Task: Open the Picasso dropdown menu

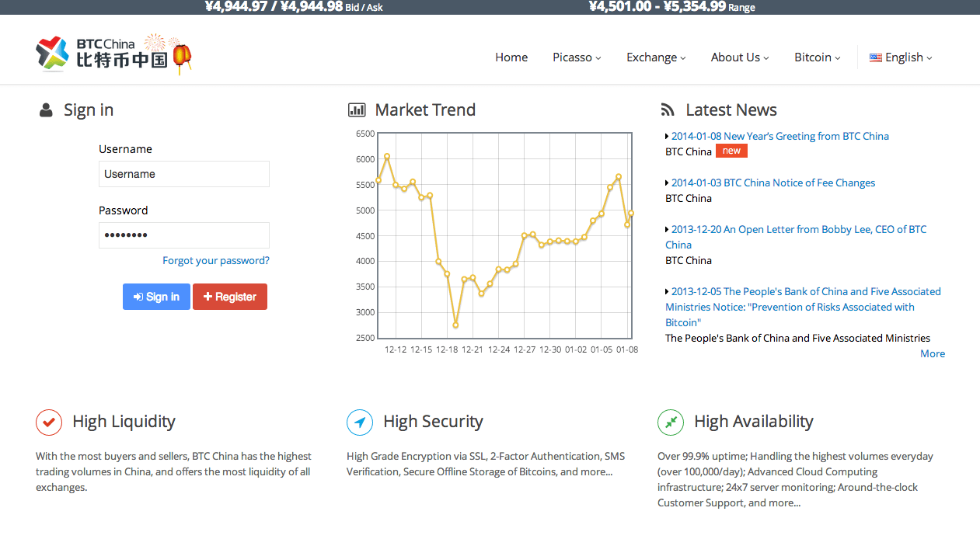Action: (577, 57)
